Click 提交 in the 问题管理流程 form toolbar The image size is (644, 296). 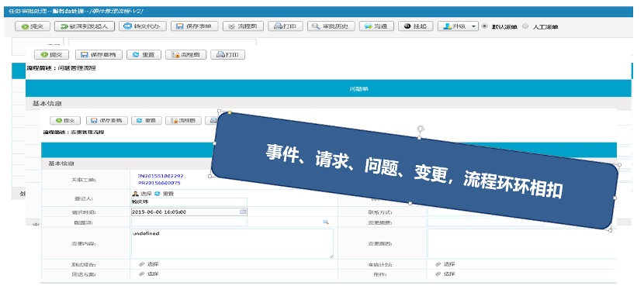point(51,54)
